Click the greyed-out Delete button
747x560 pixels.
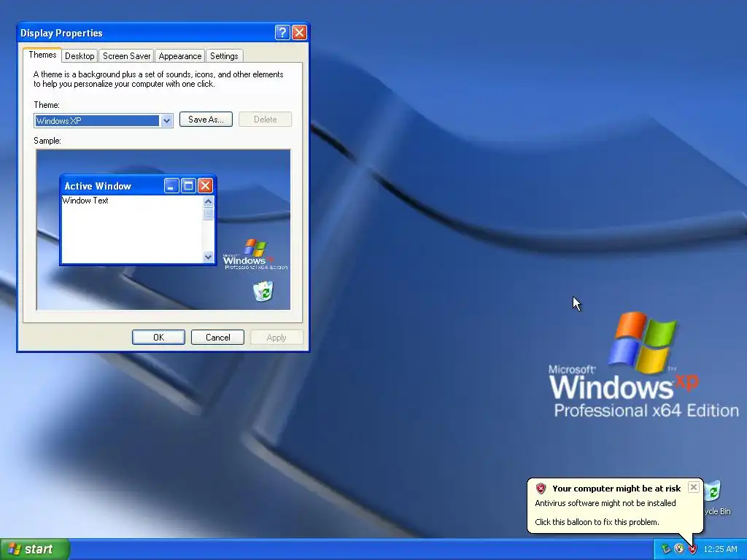tap(266, 119)
